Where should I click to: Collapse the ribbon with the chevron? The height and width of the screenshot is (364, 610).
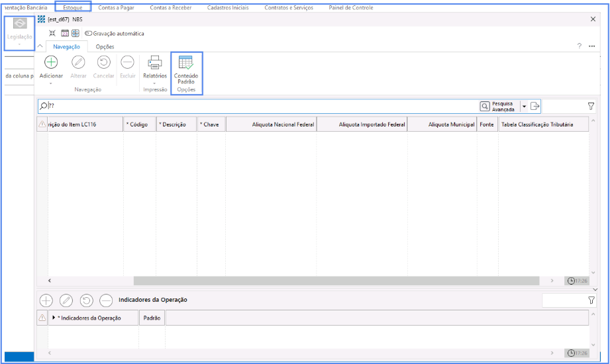point(40,46)
